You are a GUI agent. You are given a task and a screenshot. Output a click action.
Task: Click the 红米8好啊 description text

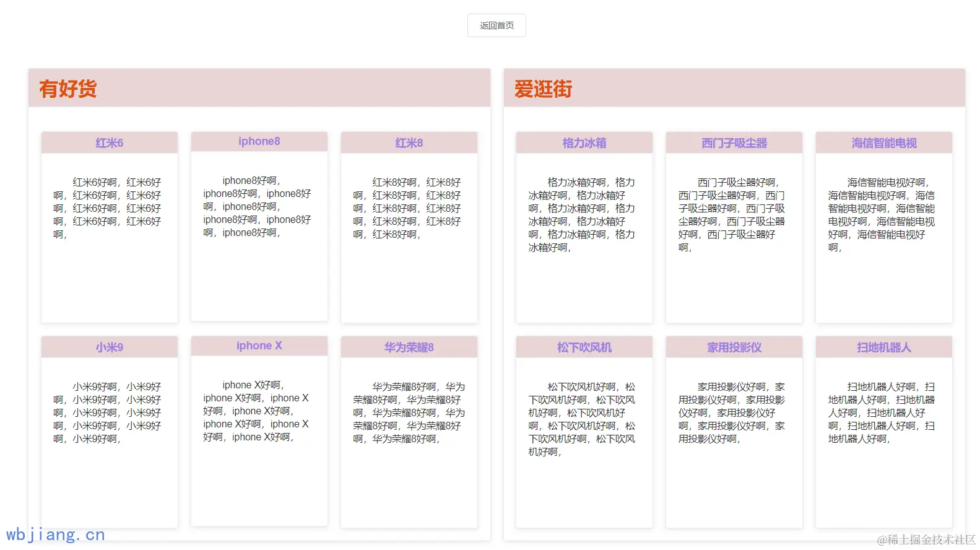(x=407, y=208)
